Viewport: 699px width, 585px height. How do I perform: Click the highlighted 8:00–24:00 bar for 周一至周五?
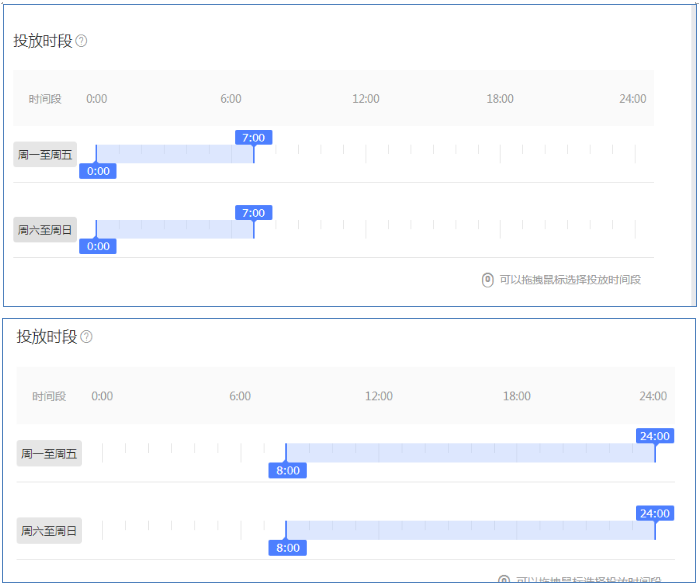click(x=470, y=453)
